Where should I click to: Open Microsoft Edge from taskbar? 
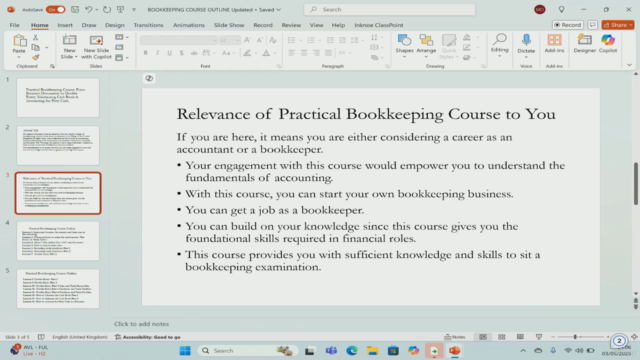(x=352, y=351)
